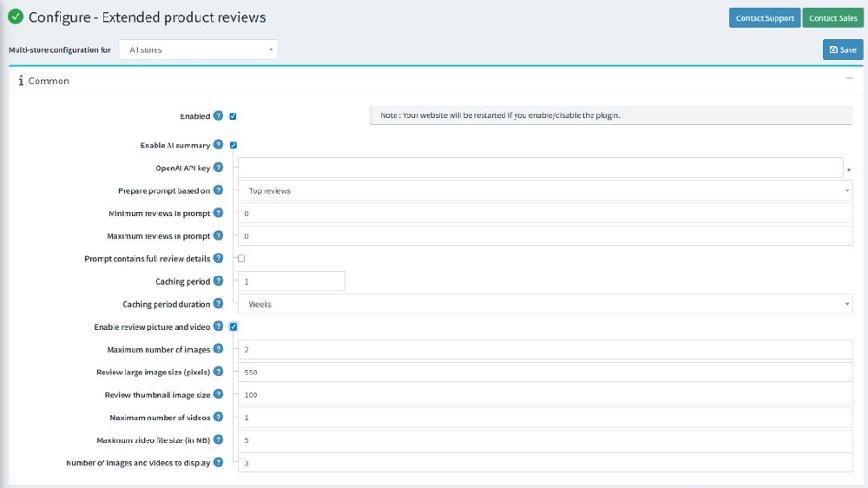This screenshot has height=488, width=868.
Task: Open help tooltip for OpenAI API key
Action: (x=218, y=167)
